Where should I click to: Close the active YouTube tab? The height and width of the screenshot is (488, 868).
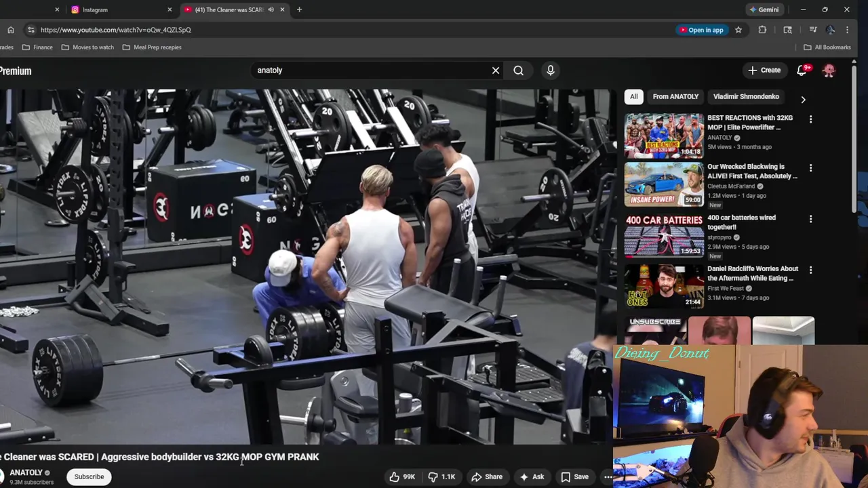coord(282,9)
